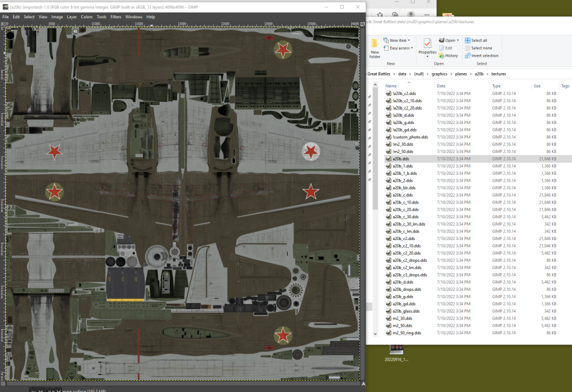Click the History icon in the Open group
This screenshot has height=392, width=572.
tap(442, 55)
